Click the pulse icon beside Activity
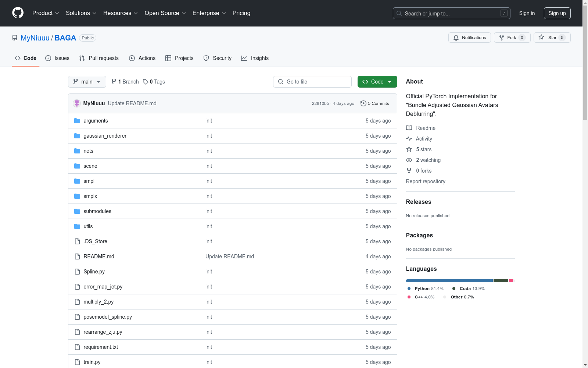Image resolution: width=588 pixels, height=368 pixels. [409, 139]
